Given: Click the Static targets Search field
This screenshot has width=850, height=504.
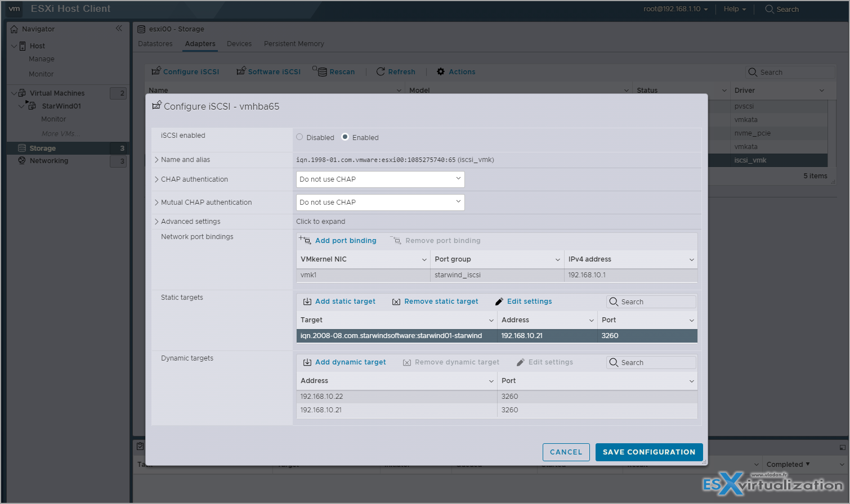Looking at the screenshot, I should click(651, 301).
